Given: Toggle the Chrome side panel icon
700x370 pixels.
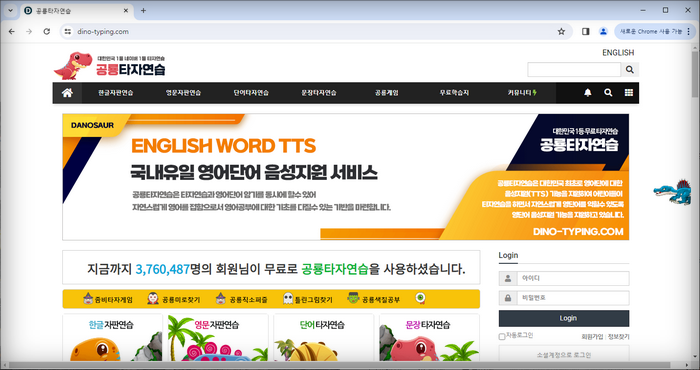Looking at the screenshot, I should click(x=585, y=32).
